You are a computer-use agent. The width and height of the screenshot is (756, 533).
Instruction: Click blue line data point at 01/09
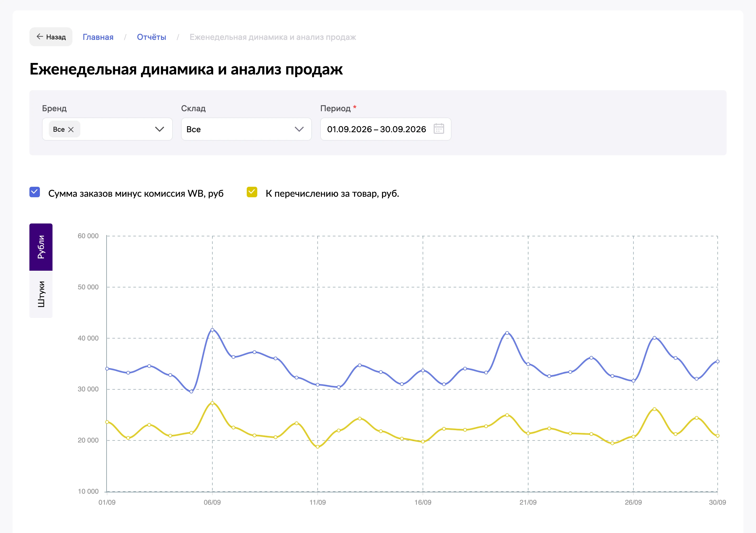click(107, 369)
